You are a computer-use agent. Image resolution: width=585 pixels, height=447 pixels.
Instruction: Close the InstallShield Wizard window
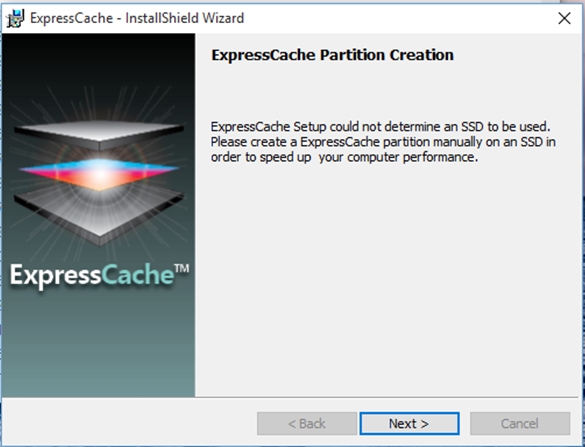564,18
